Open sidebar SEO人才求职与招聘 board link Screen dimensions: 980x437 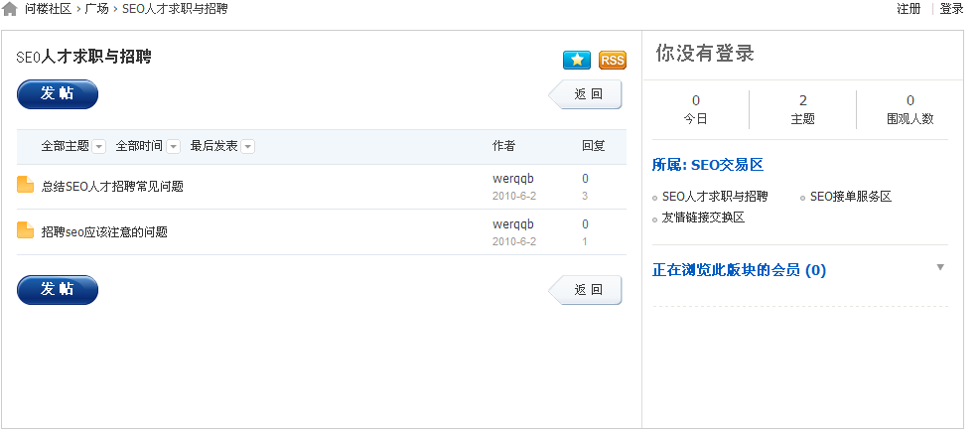(715, 197)
